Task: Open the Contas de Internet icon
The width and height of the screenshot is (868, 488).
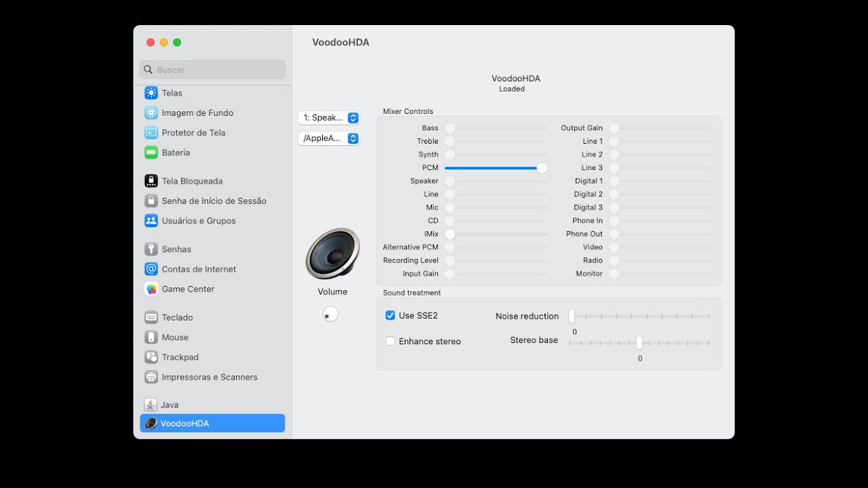Action: tap(151, 269)
